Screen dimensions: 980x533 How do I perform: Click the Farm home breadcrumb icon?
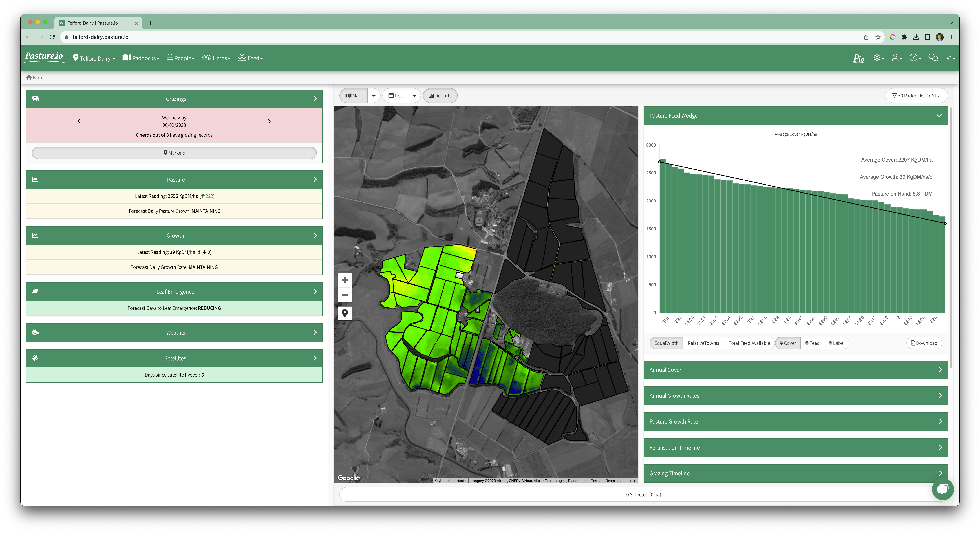click(29, 77)
